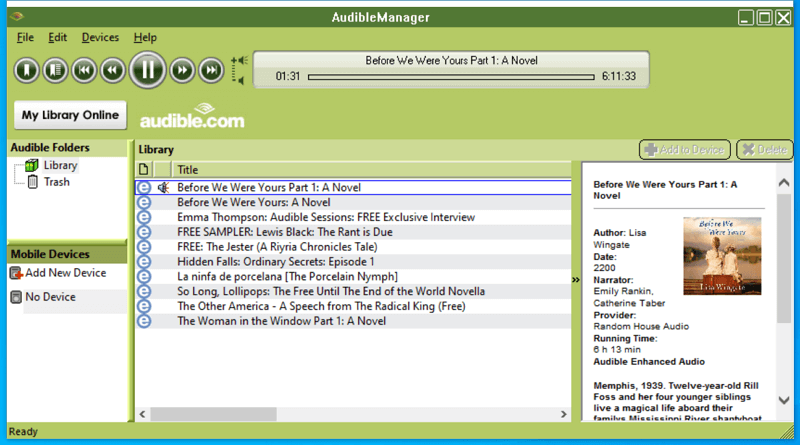Image resolution: width=800 pixels, height=445 pixels.
Task: Click audio icon beside The Other America
Action: coord(144,306)
